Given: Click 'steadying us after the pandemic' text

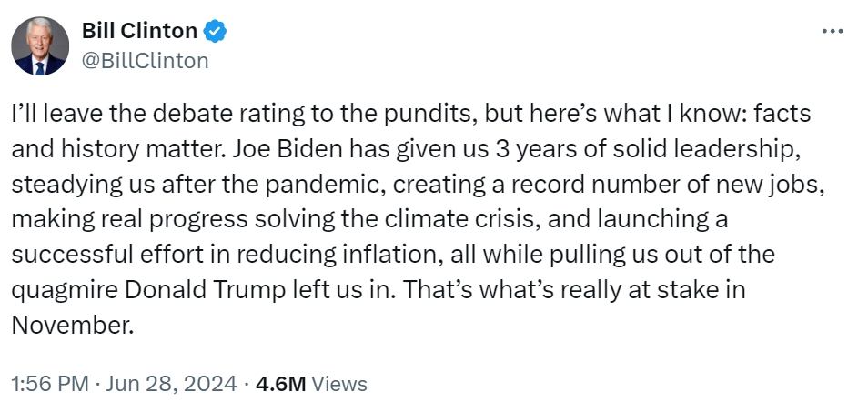Looking at the screenshot, I should (x=198, y=185).
